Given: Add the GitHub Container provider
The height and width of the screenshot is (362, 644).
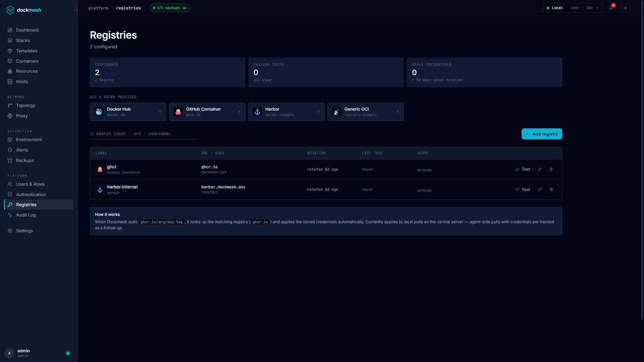Looking at the screenshot, I should pos(207,112).
